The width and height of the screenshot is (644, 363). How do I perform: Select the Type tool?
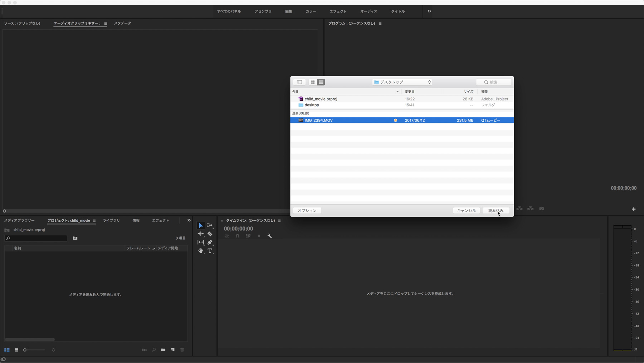[x=210, y=251]
